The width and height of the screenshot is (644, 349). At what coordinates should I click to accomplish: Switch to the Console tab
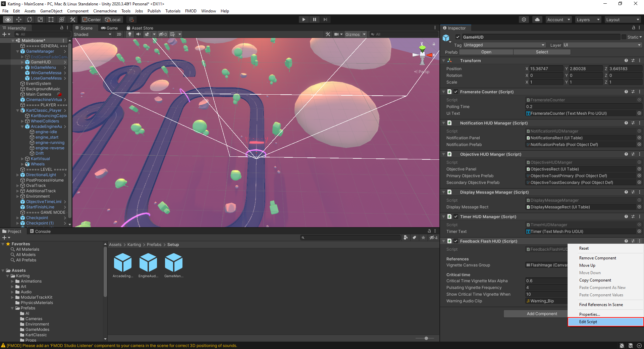click(x=40, y=231)
